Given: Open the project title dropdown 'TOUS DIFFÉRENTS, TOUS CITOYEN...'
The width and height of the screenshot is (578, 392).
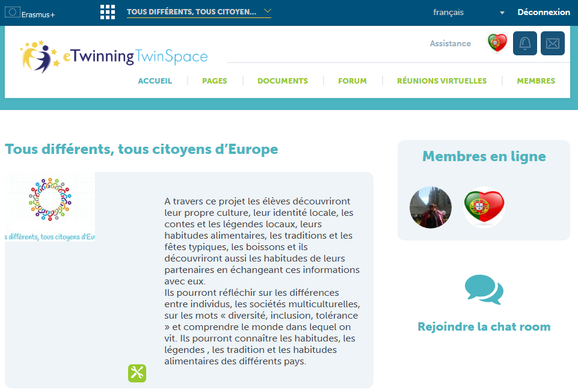Looking at the screenshot, I should (x=199, y=12).
